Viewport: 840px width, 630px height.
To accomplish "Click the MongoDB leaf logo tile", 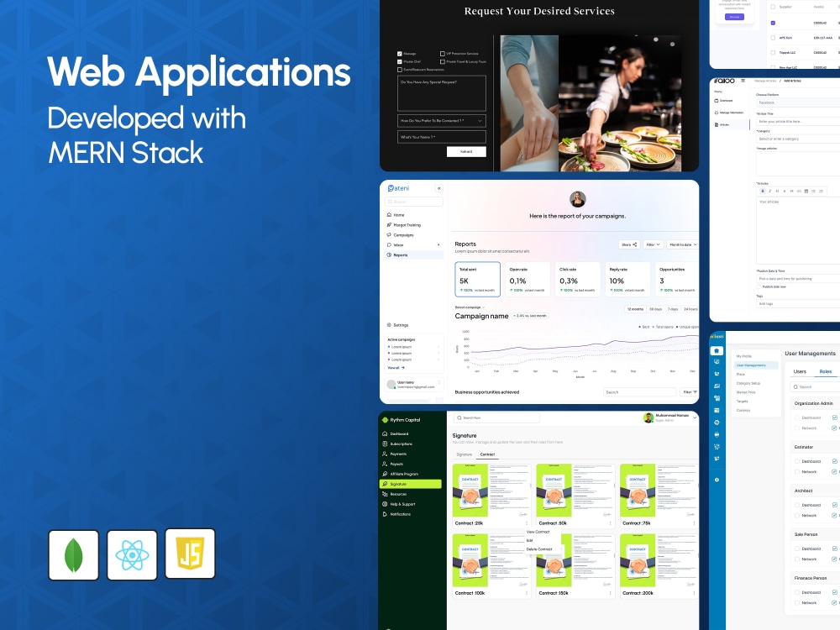I will [x=73, y=555].
